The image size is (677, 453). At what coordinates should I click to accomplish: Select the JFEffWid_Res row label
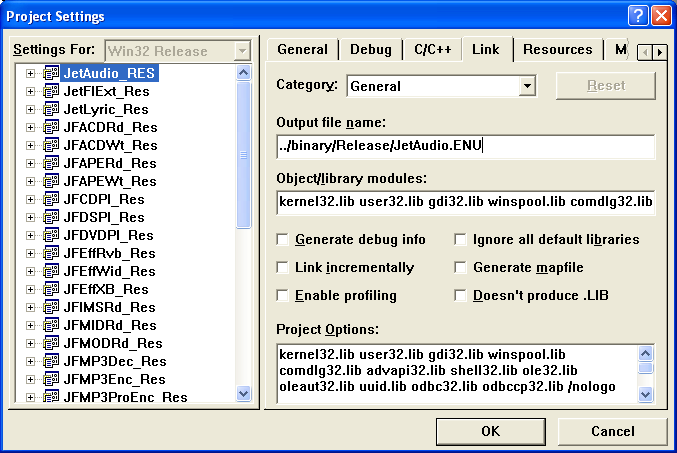(x=109, y=271)
